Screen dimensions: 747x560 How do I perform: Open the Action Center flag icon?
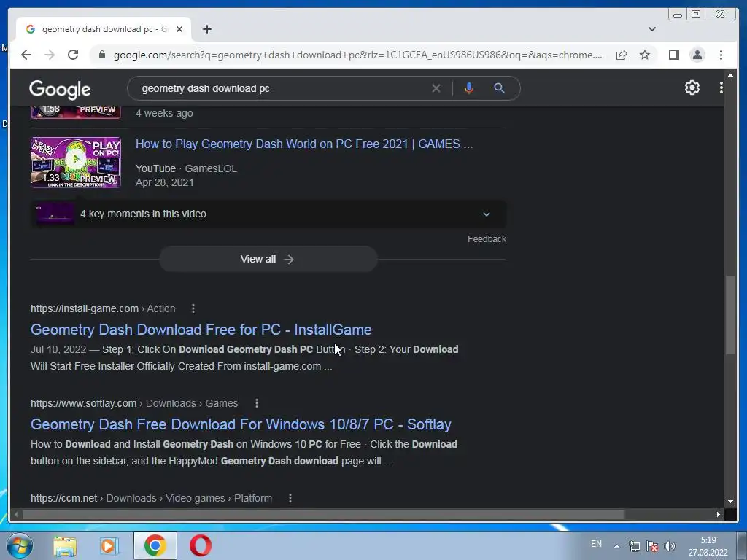[x=652, y=546]
